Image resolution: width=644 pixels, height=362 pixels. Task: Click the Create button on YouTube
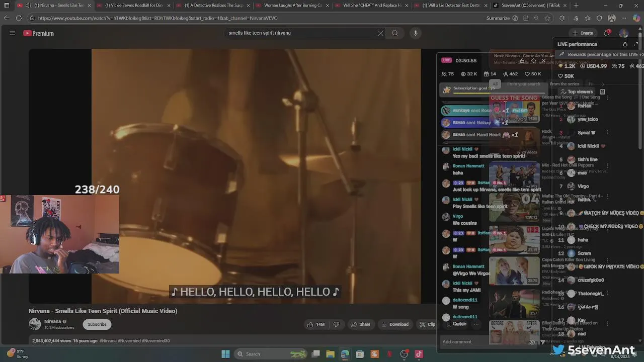[583, 33]
